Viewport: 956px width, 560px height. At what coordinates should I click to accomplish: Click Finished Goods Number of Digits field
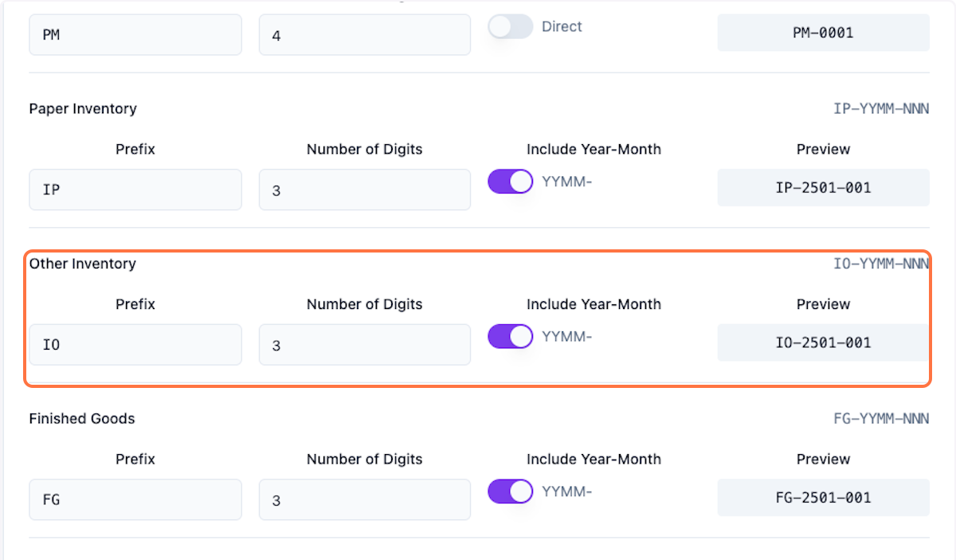[364, 499]
